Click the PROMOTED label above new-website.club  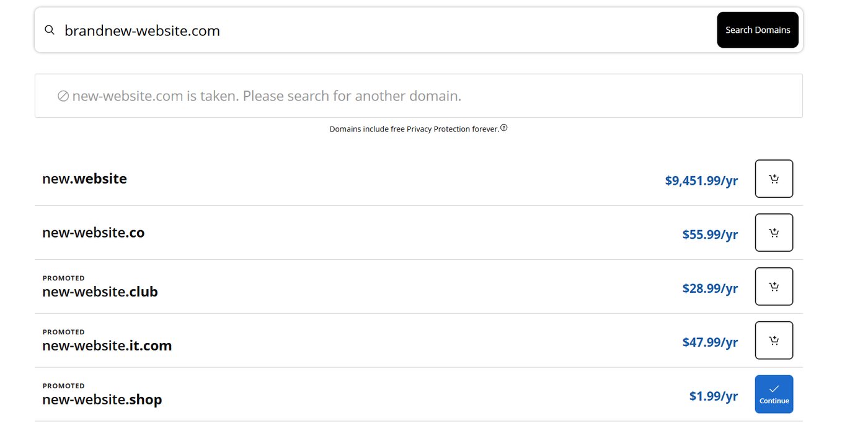pyautogui.click(x=63, y=278)
